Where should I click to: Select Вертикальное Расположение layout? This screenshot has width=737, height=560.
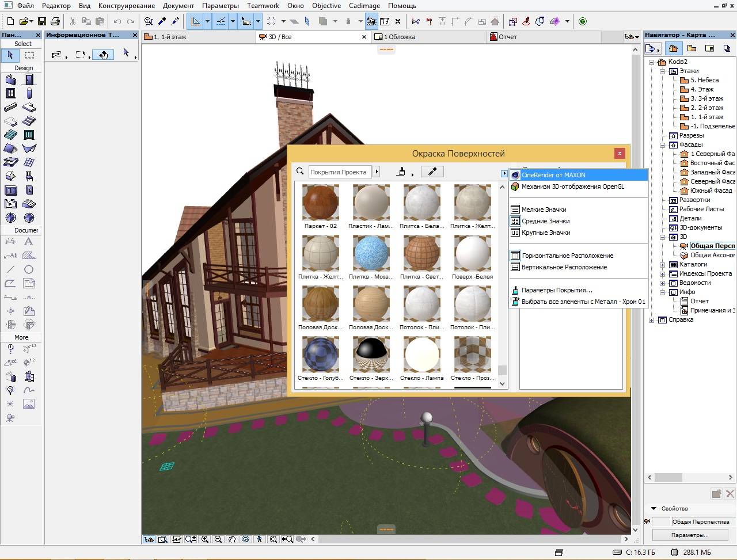pyautogui.click(x=579, y=267)
